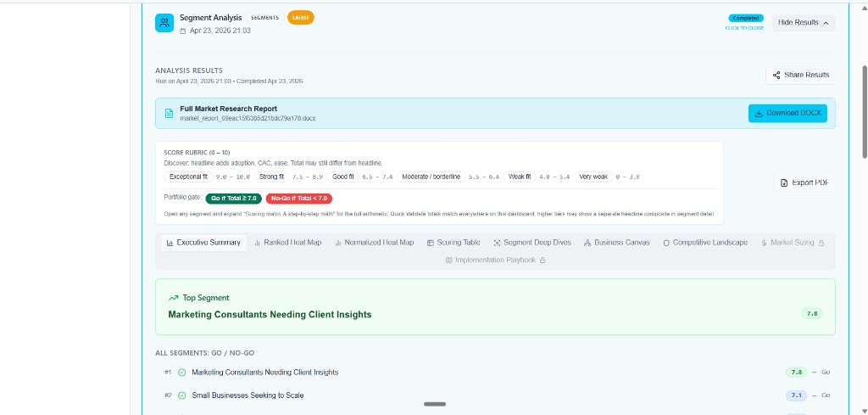Viewport: 868px width, 415px height.
Task: Open the Competitive Landscape tab
Action: [704, 243]
